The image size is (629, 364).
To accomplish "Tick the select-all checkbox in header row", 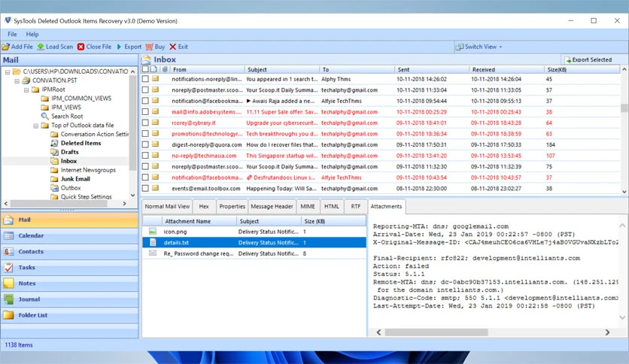I will click(x=145, y=69).
